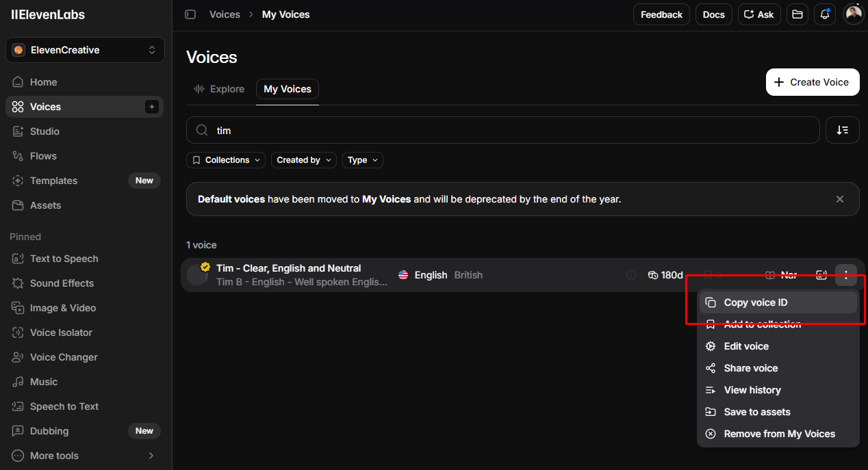Open the folder icon in top bar
The width and height of the screenshot is (868, 470).
tap(797, 14)
